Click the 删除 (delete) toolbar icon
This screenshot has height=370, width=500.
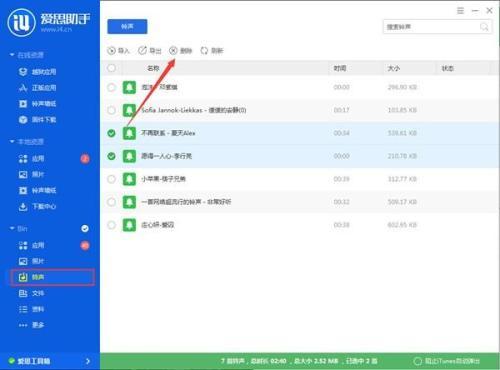click(173, 51)
